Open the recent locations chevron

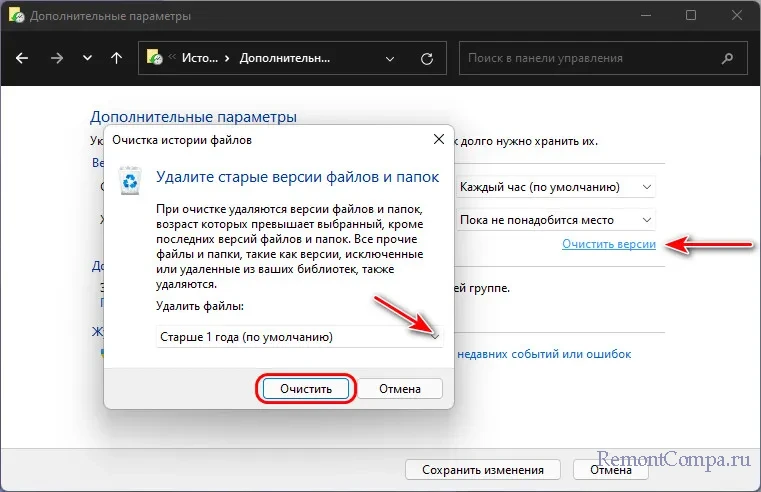[87, 58]
